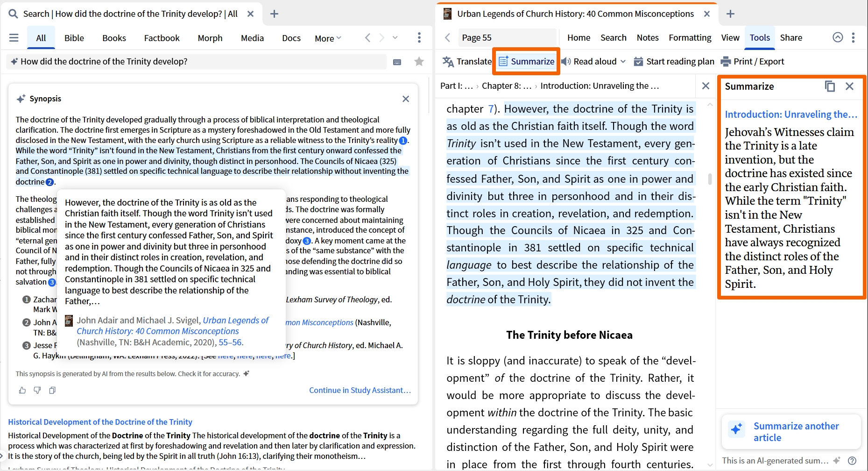Click the search query input field
Viewport: 868px width, 471px height.
tap(196, 62)
